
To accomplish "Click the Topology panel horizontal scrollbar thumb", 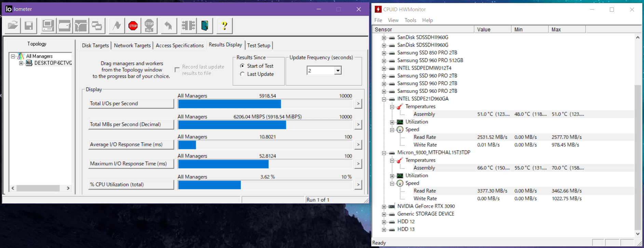I will click(38, 188).
